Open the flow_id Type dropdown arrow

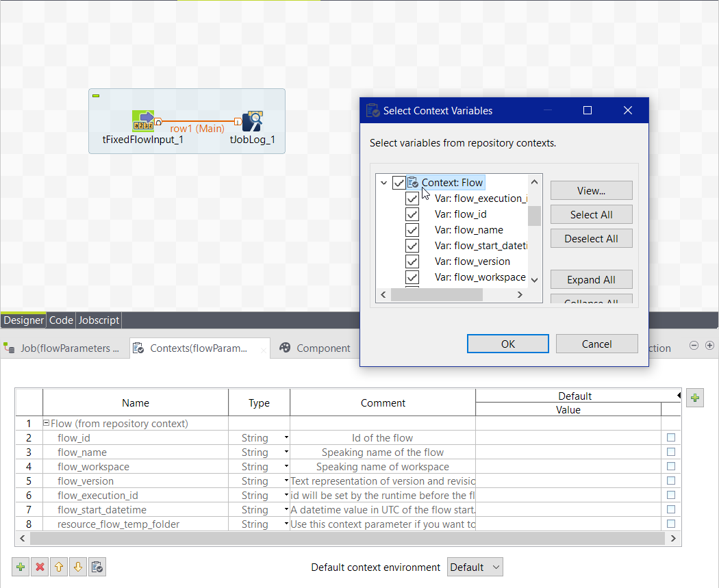[286, 438]
